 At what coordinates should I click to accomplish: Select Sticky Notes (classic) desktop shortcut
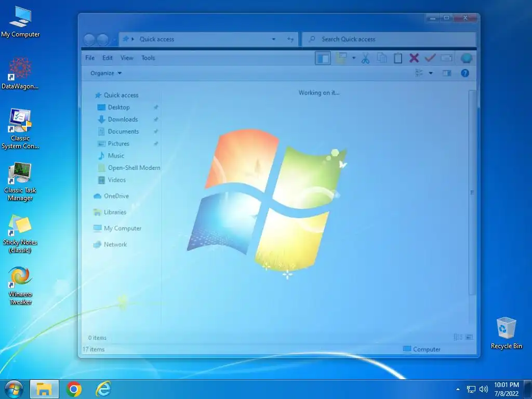(20, 234)
